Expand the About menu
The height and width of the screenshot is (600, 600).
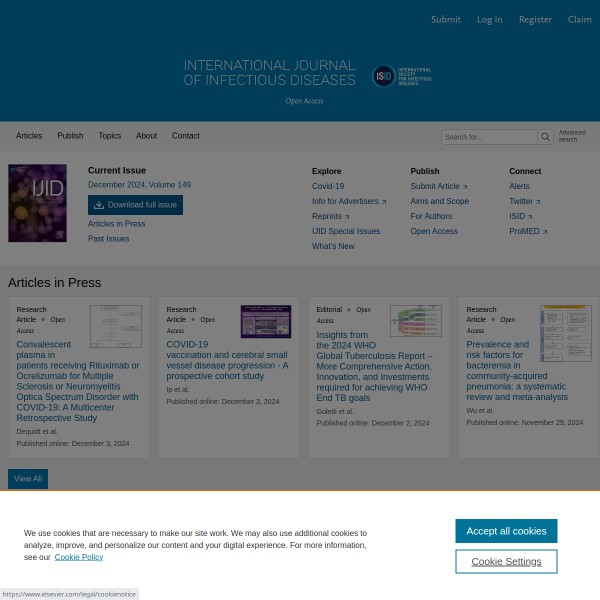(146, 136)
